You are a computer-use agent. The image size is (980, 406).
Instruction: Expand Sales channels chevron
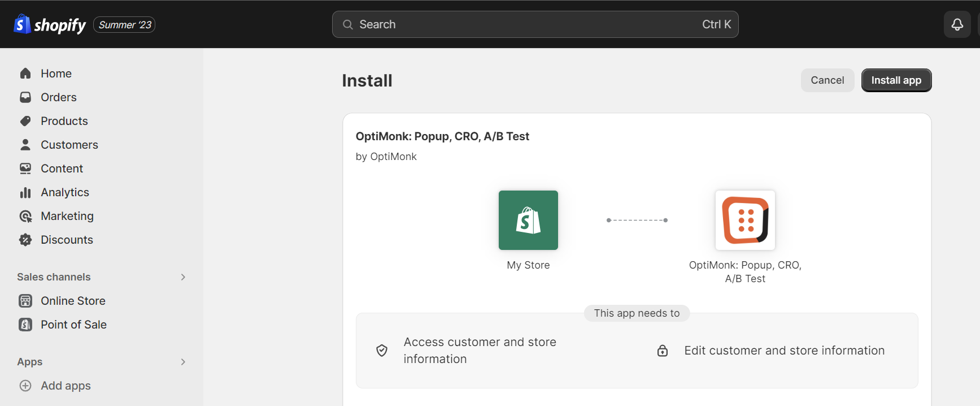pyautogui.click(x=183, y=277)
